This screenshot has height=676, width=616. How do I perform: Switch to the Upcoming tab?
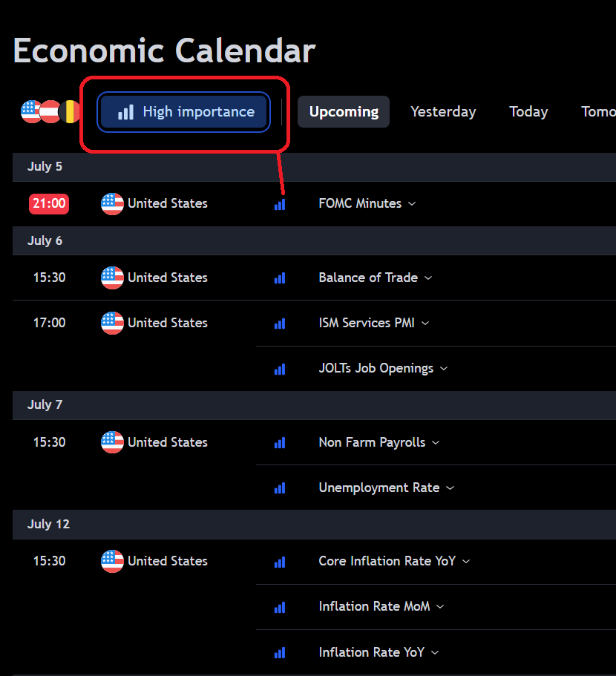coord(344,112)
